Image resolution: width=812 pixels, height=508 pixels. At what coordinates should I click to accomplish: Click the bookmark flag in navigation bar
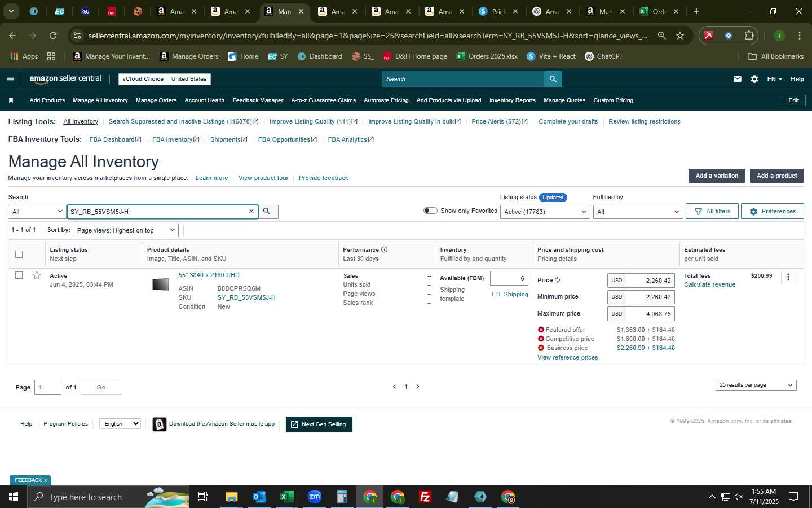tap(11, 100)
